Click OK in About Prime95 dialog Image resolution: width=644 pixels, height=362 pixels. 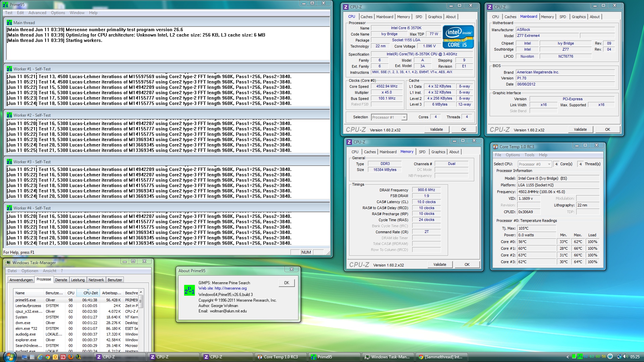click(x=286, y=283)
